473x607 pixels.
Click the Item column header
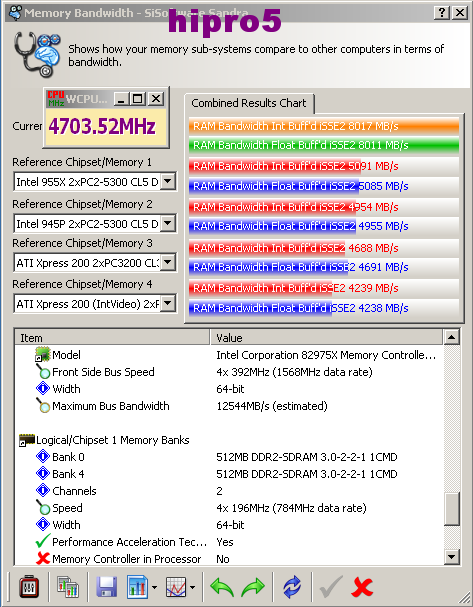(x=112, y=338)
